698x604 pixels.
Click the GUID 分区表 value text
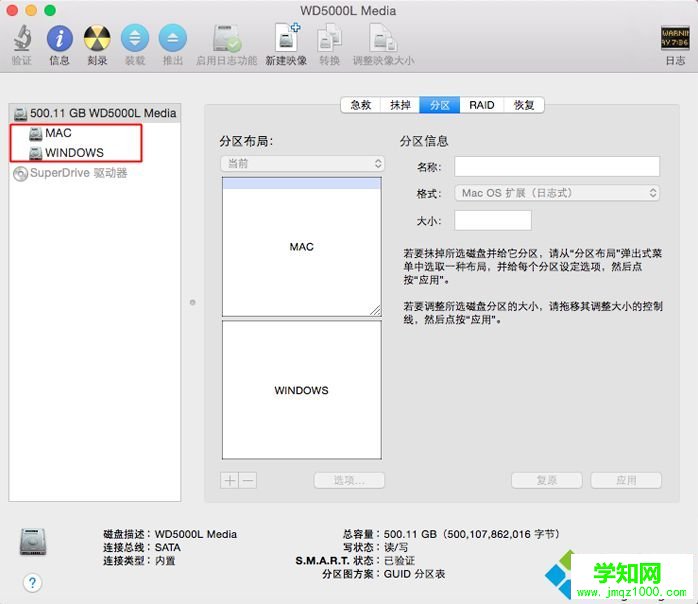pyautogui.click(x=414, y=574)
